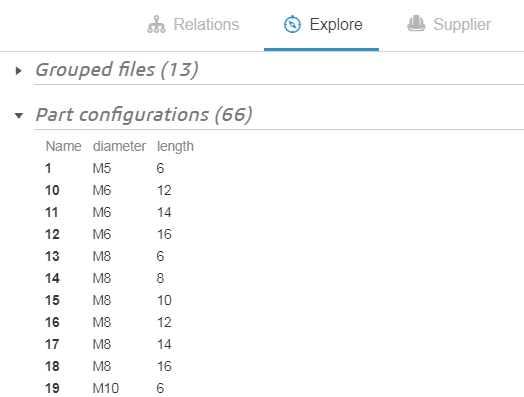Sort by the Name column header

(63, 146)
